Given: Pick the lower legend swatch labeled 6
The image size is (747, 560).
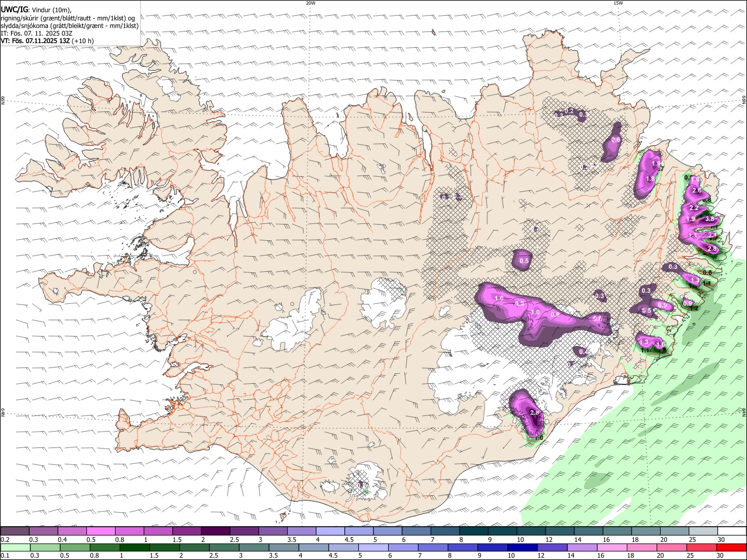Looking at the screenshot, I should coord(403,548).
